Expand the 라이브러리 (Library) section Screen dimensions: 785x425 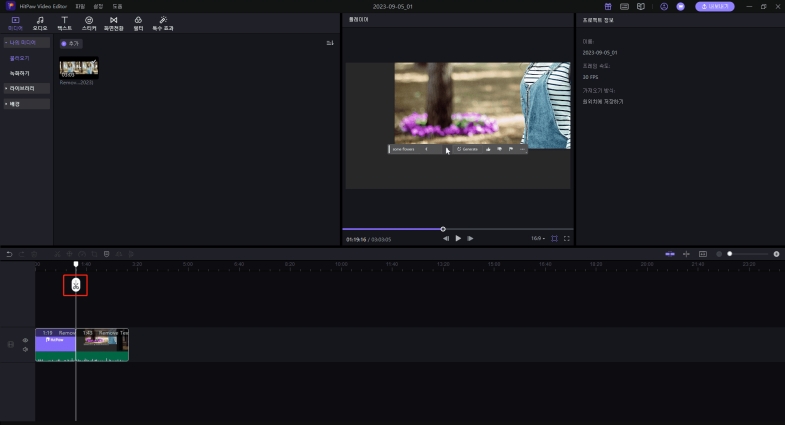(25, 88)
